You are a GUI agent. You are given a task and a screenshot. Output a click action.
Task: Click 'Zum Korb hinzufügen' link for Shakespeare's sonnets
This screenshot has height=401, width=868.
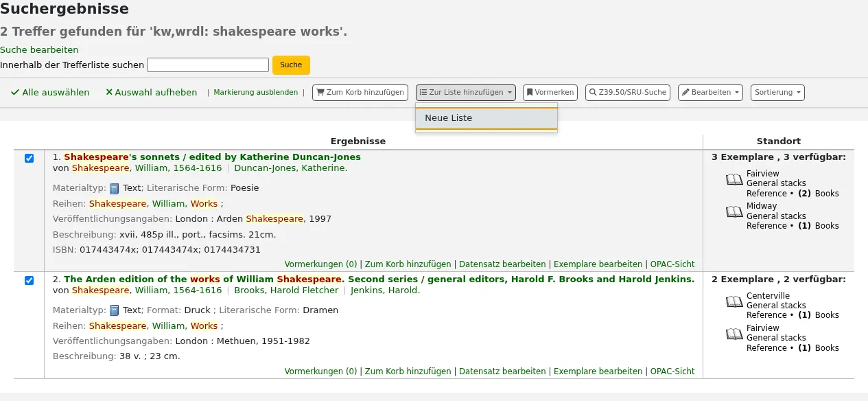(408, 264)
